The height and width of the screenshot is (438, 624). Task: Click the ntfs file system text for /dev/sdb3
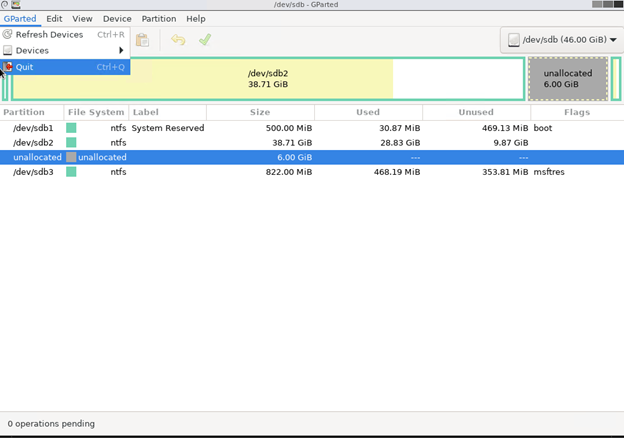coord(118,172)
